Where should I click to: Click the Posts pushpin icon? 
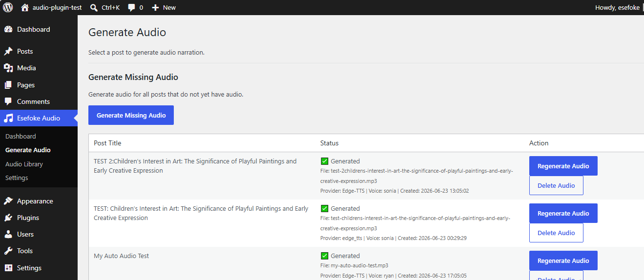[x=8, y=51]
